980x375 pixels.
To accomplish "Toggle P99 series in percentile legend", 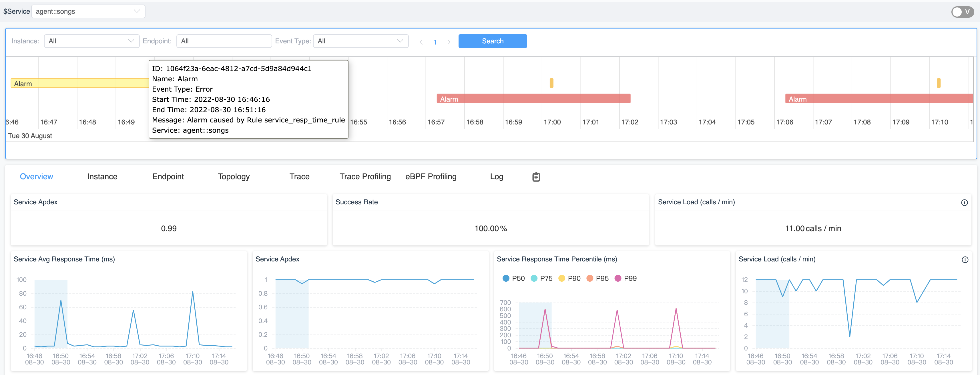I will pyautogui.click(x=626, y=278).
